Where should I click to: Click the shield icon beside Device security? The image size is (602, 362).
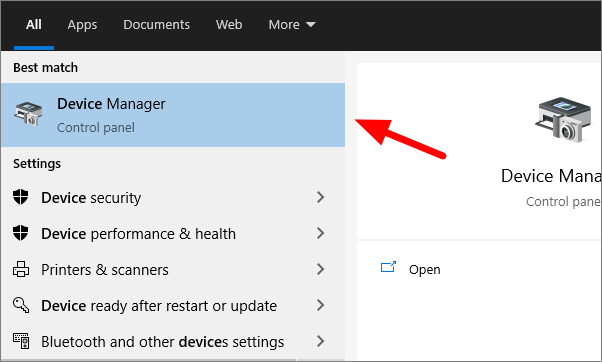(20, 197)
